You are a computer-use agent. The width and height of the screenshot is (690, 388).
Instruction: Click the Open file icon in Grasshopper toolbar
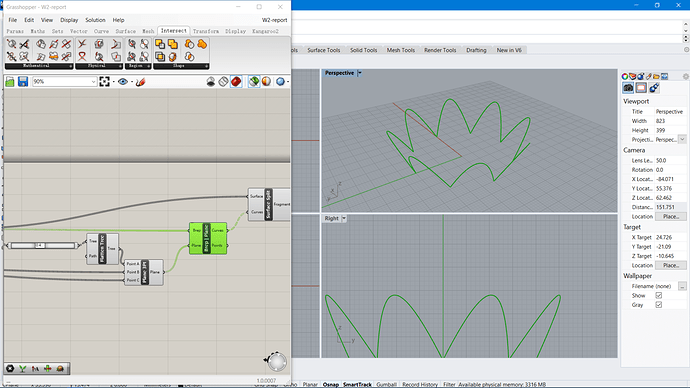(10, 81)
